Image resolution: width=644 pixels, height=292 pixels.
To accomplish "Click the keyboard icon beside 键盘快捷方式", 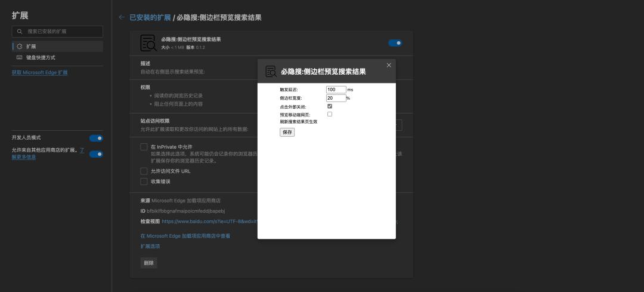I will click(19, 57).
